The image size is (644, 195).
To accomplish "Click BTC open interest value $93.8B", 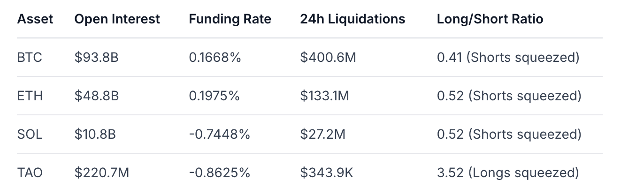I will click(96, 58).
